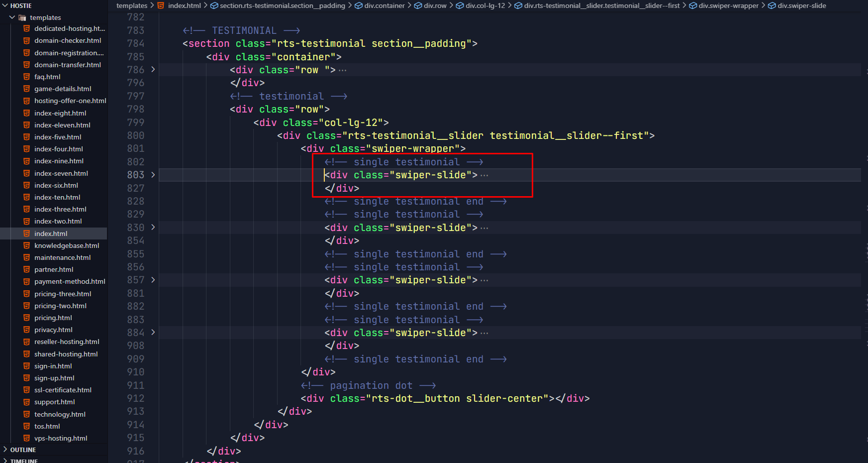Image resolution: width=868 pixels, height=463 pixels.
Task: Click line number 912 in the gutter
Action: coord(135,398)
